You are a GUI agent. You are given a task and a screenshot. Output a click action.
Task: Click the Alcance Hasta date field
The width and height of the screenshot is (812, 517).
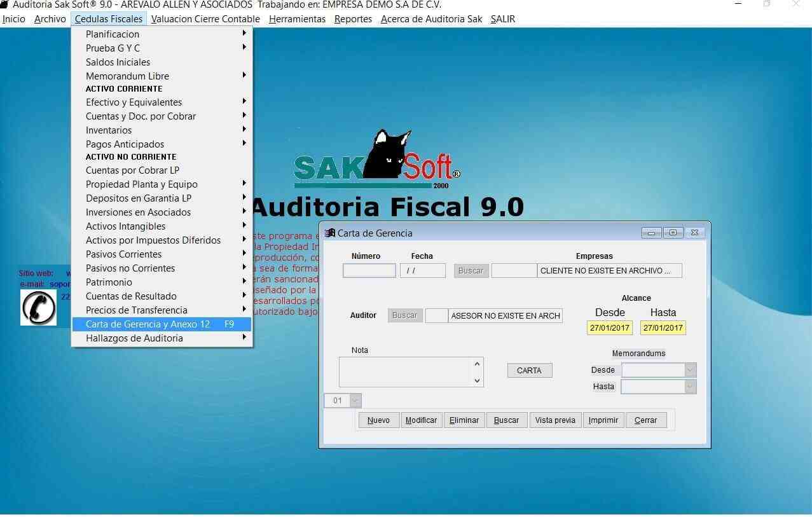[x=663, y=328]
